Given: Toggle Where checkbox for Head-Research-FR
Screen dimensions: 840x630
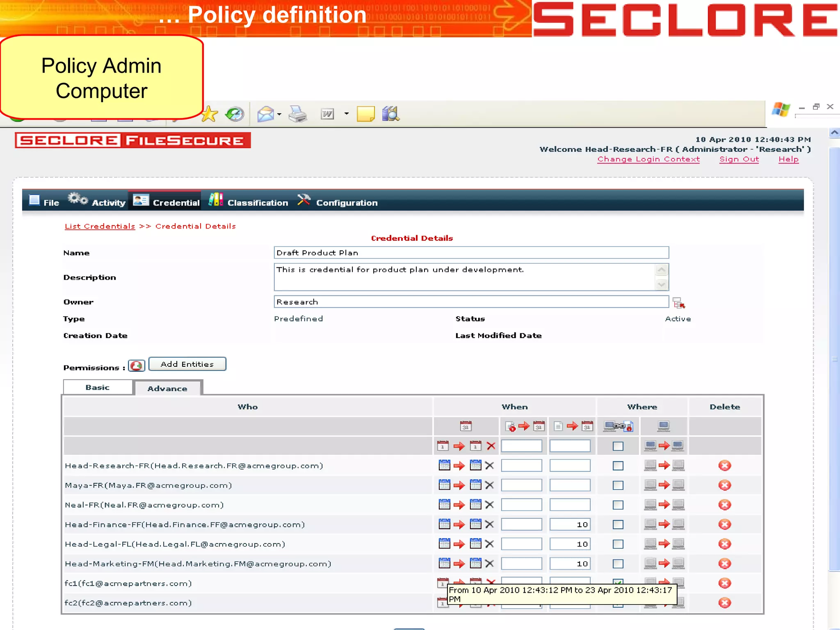Looking at the screenshot, I should pos(618,466).
